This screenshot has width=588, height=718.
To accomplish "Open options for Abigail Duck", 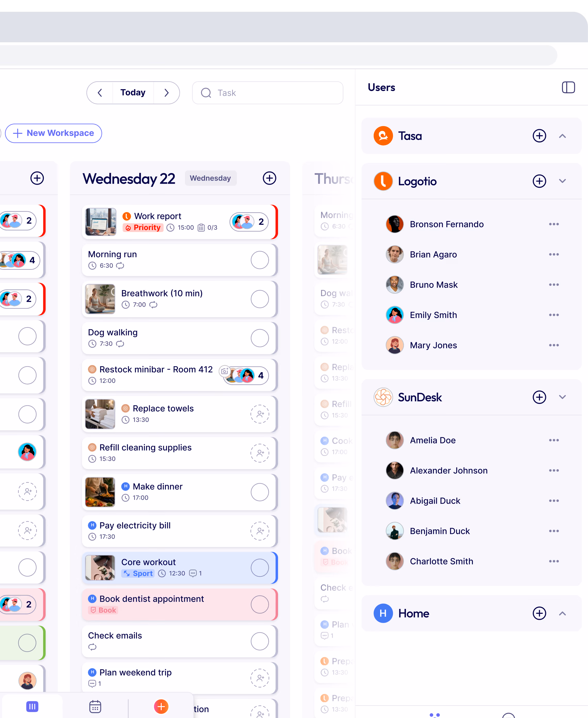I will pos(553,501).
